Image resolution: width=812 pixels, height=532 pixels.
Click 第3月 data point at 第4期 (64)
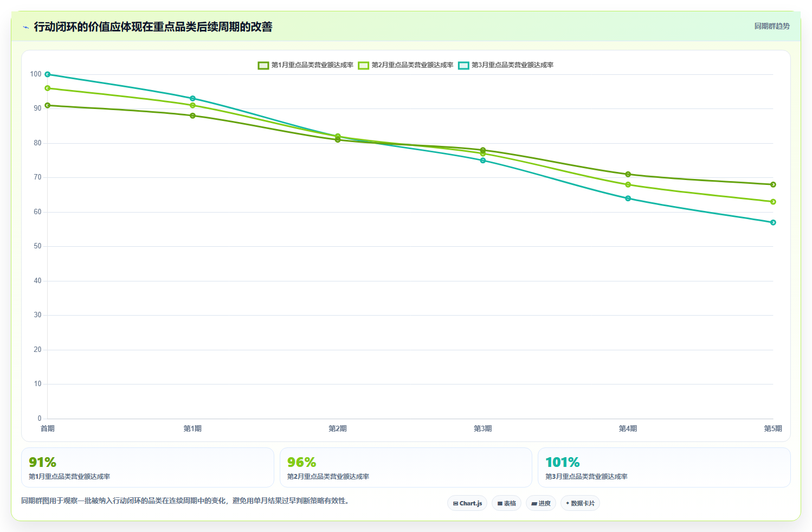tap(628, 198)
